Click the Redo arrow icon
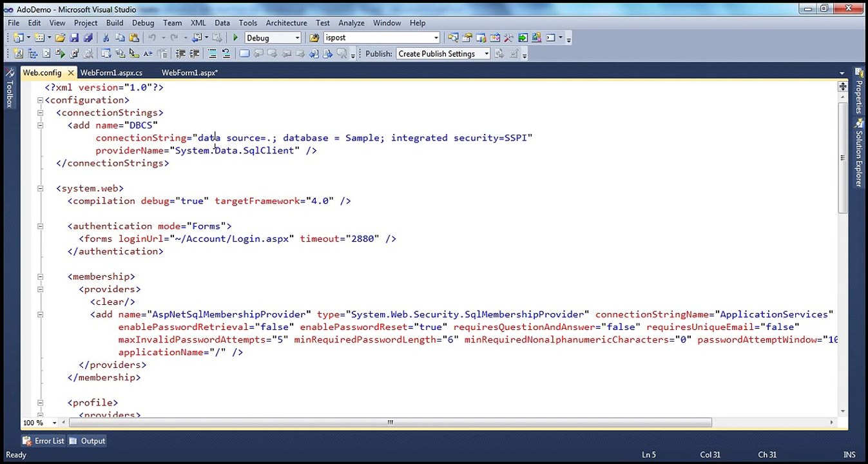The width and height of the screenshot is (868, 464). [174, 37]
